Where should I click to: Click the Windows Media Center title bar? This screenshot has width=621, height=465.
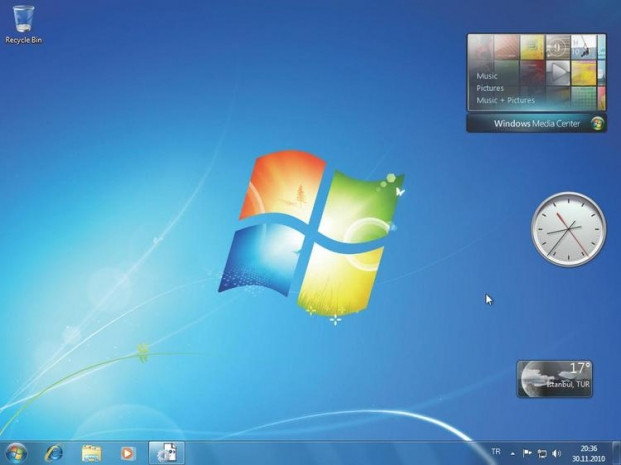pyautogui.click(x=536, y=123)
